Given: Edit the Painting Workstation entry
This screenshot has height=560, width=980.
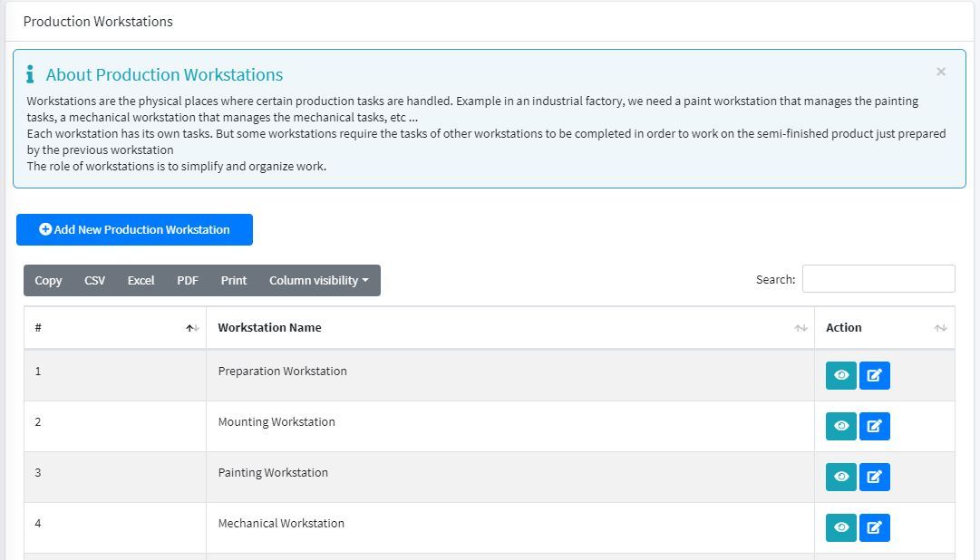Looking at the screenshot, I should tap(874, 477).
